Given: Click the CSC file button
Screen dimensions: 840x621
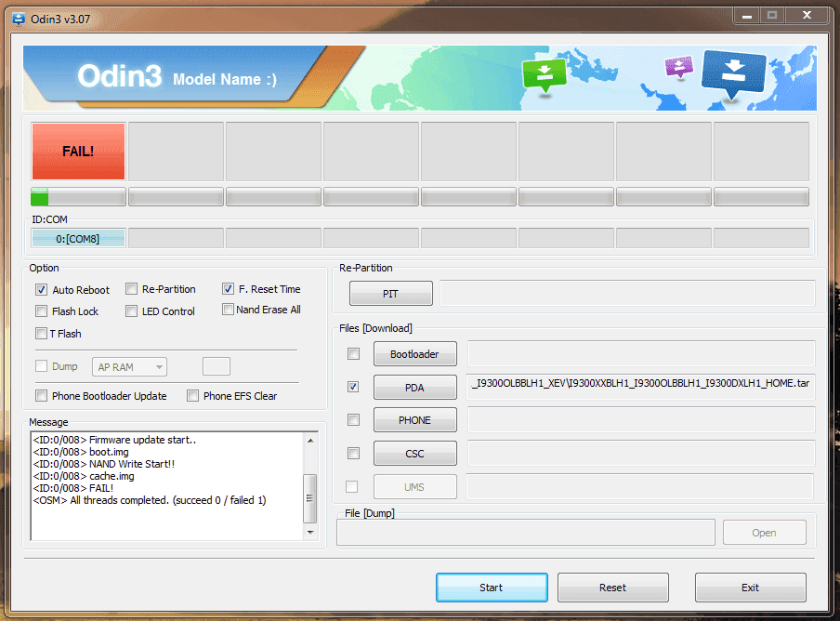Looking at the screenshot, I should coord(415,454).
